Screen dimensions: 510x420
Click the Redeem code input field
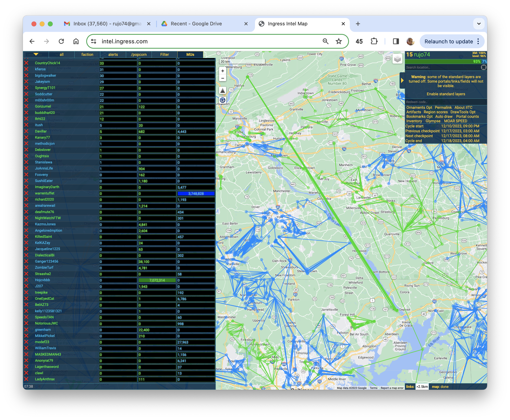pyautogui.click(x=446, y=102)
